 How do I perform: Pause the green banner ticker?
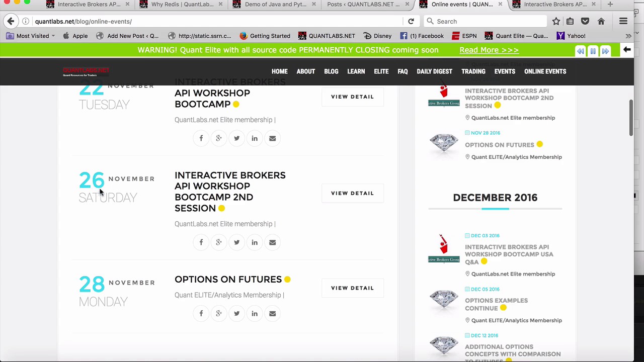pyautogui.click(x=593, y=51)
